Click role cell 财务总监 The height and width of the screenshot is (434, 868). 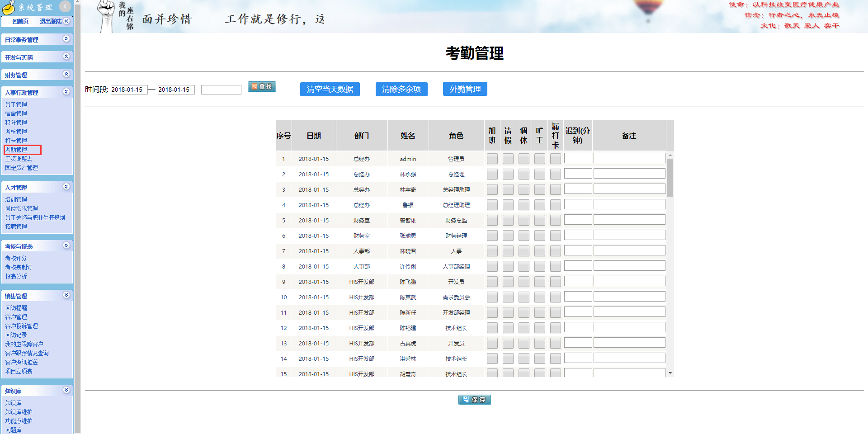(x=456, y=221)
